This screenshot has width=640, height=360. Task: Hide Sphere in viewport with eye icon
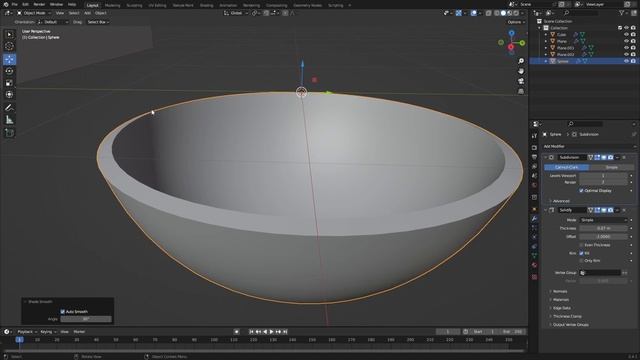626,61
